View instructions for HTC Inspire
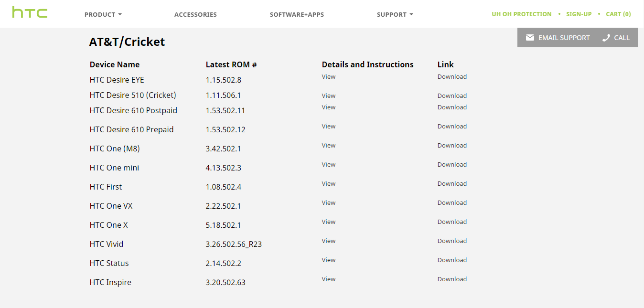The image size is (644, 308). tap(329, 279)
